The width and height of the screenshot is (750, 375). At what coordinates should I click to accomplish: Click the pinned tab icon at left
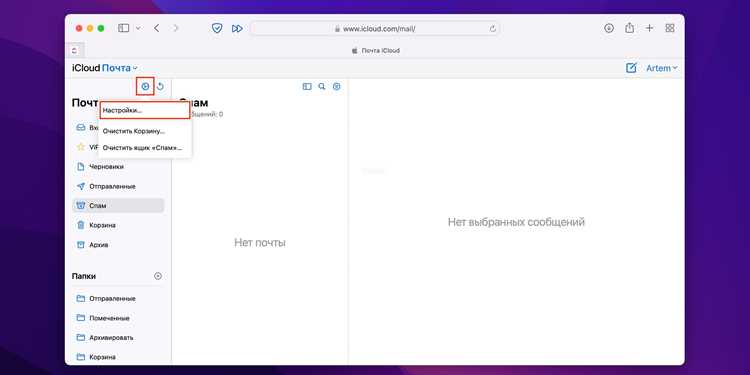tap(74, 50)
